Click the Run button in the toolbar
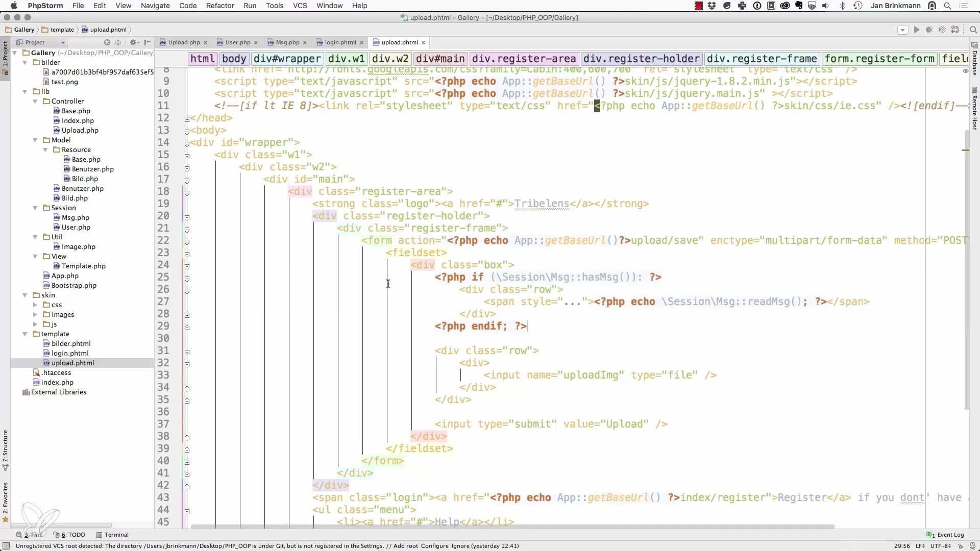The height and width of the screenshot is (551, 980). pyautogui.click(x=917, y=30)
